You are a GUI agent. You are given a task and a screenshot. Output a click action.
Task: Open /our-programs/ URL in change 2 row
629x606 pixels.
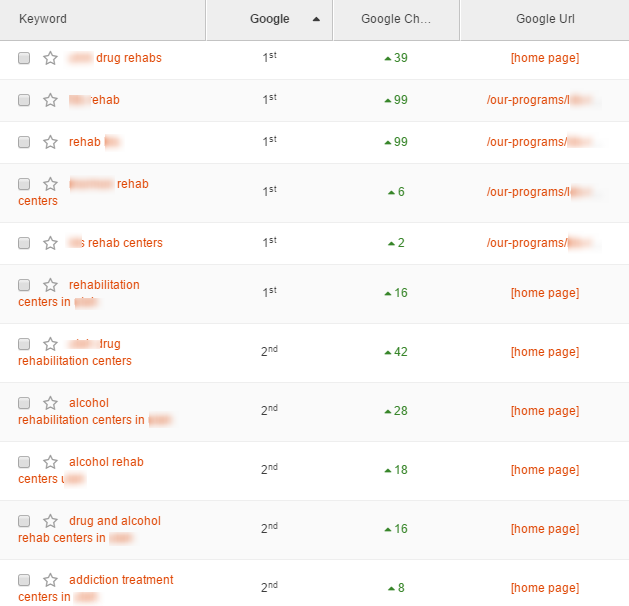542,243
